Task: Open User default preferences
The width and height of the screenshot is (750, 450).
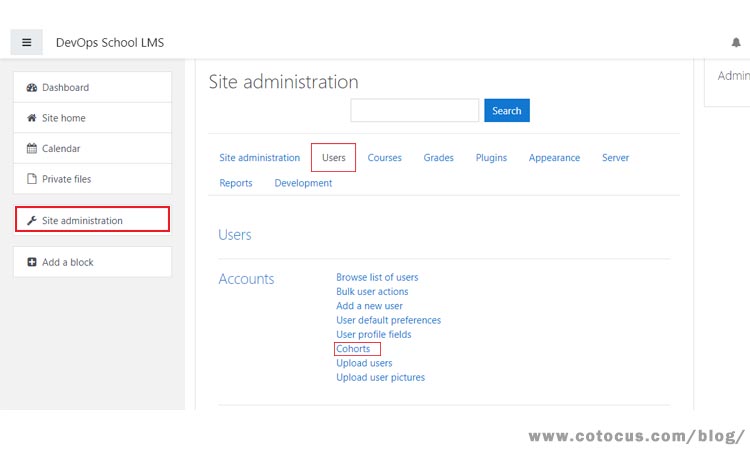Action: tap(388, 320)
